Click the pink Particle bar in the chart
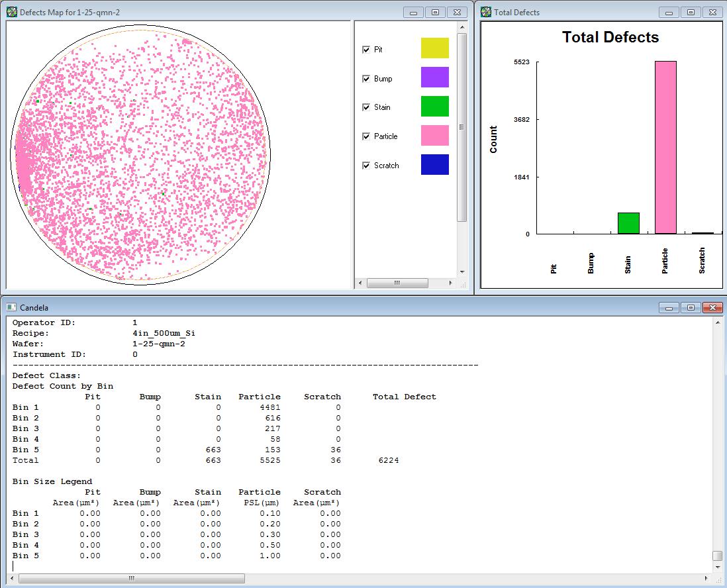727x588 pixels. [x=665, y=147]
